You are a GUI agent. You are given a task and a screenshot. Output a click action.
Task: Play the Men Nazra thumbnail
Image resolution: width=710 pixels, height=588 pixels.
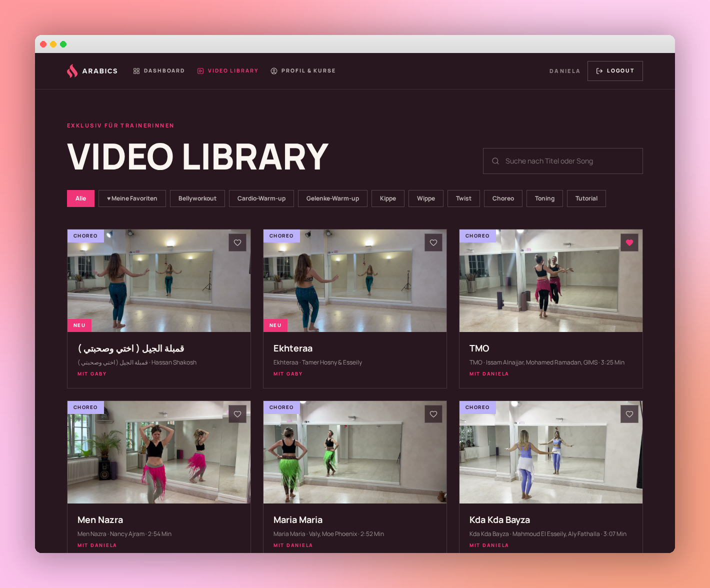[x=159, y=452]
